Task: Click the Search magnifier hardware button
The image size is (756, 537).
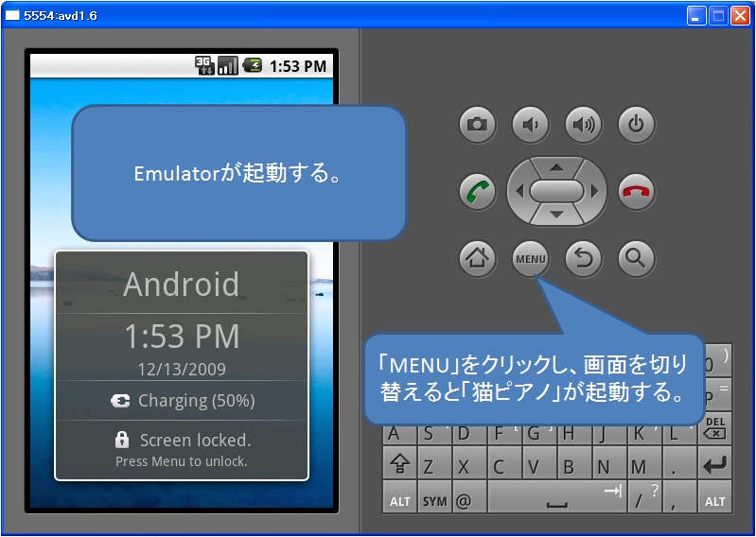Action: coord(637,259)
